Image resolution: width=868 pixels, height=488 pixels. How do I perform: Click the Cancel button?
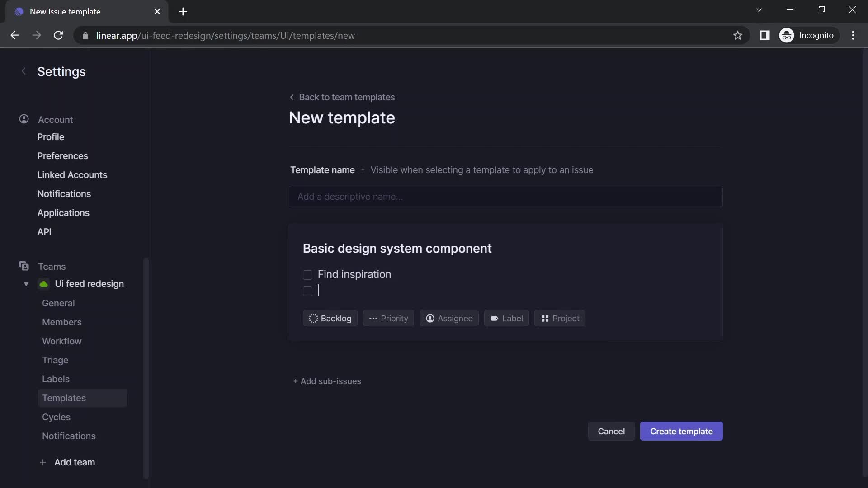tap(611, 431)
